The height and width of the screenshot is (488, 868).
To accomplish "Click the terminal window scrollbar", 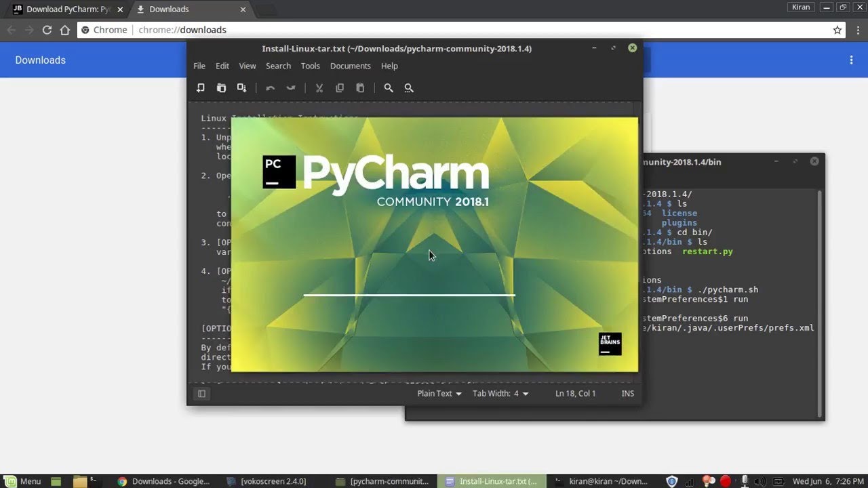I will pyautogui.click(x=818, y=302).
